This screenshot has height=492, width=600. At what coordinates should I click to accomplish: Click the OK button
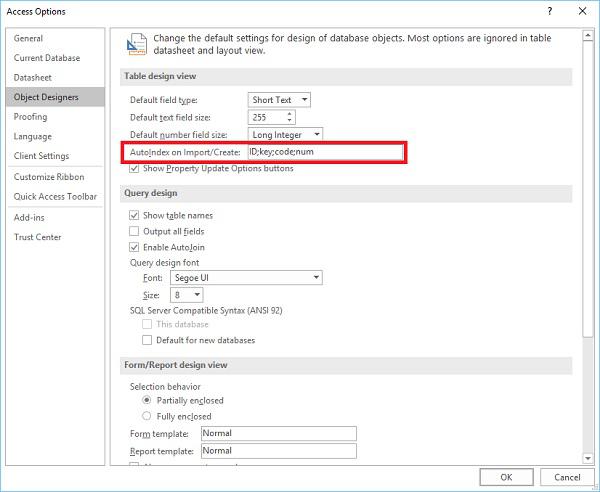(506, 477)
